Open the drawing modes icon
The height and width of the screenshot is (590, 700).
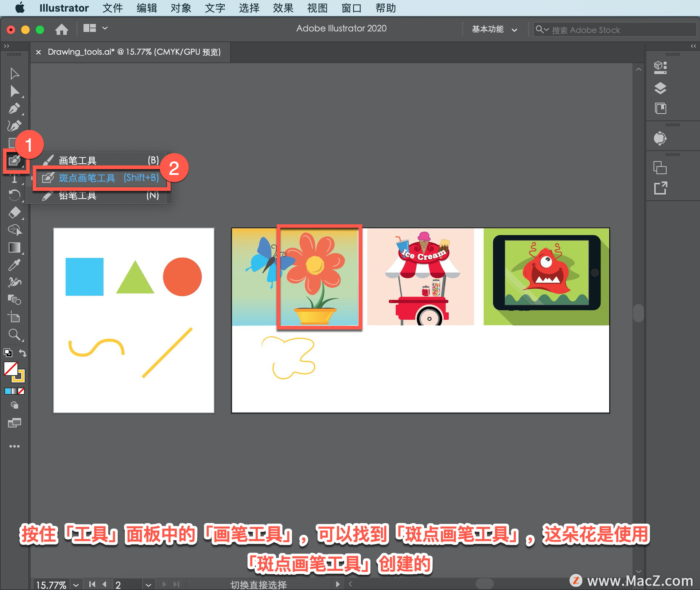15,405
